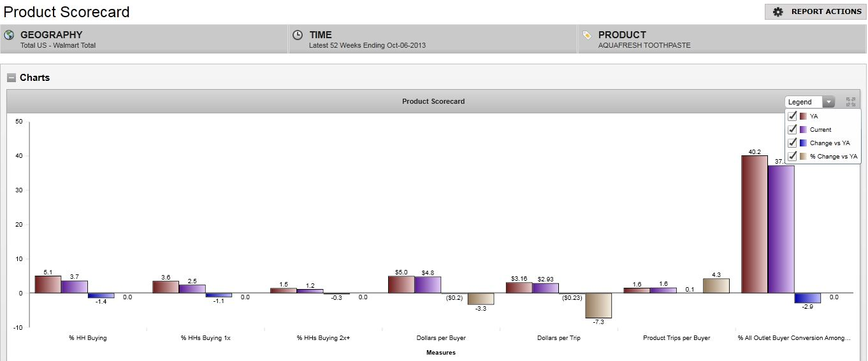The height and width of the screenshot is (361, 868).
Task: Uncheck the YA legend checkbox
Action: pyautogui.click(x=792, y=117)
